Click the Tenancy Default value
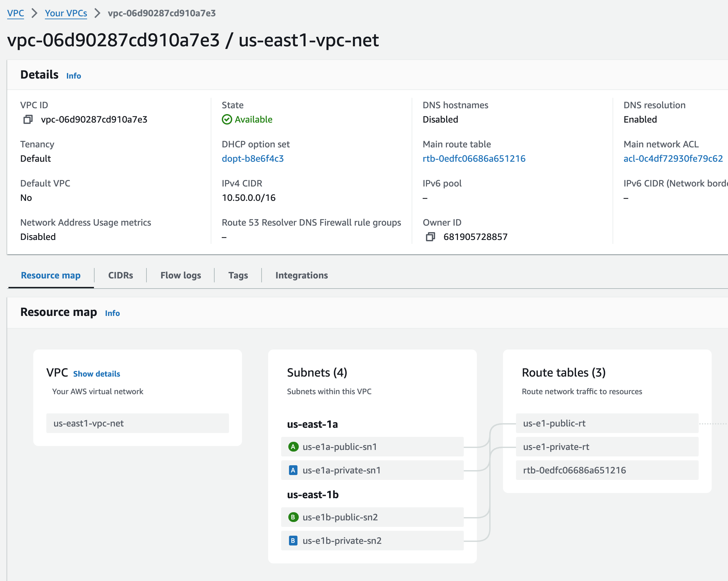This screenshot has height=581, width=728. 36,159
